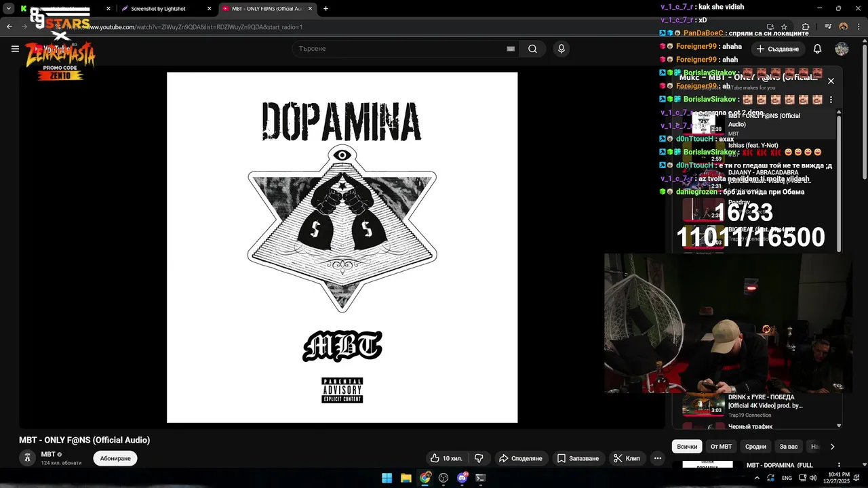The width and height of the screenshot is (868, 488).
Task: Show more filter chips with the right arrow
Action: coord(832,447)
